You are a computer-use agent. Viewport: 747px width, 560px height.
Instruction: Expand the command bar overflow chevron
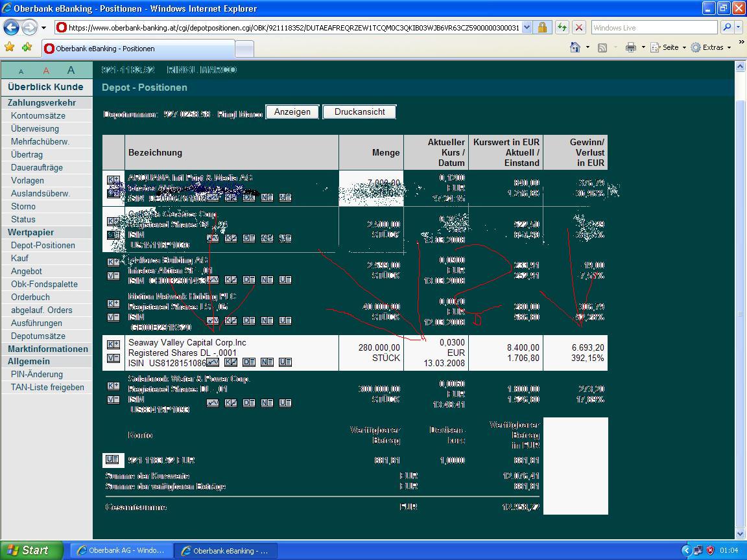tap(741, 42)
